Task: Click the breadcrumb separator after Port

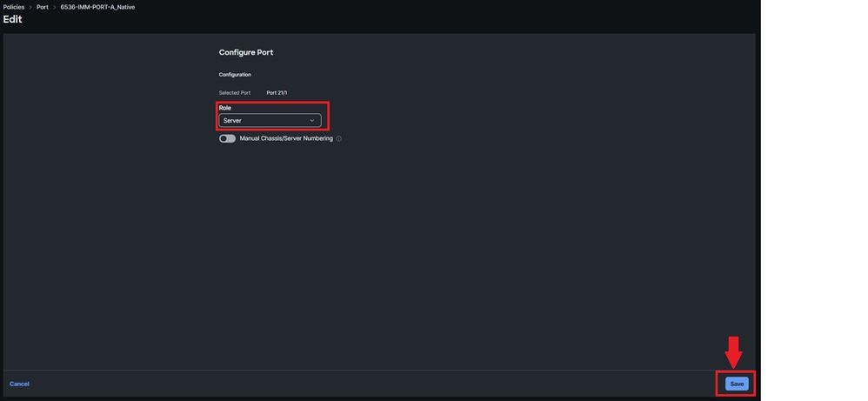Action: tap(54, 7)
